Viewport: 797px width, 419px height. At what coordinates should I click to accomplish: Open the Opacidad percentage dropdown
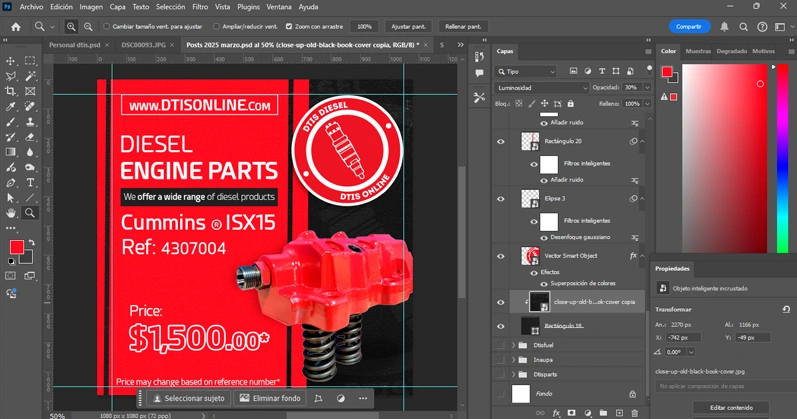coord(647,88)
